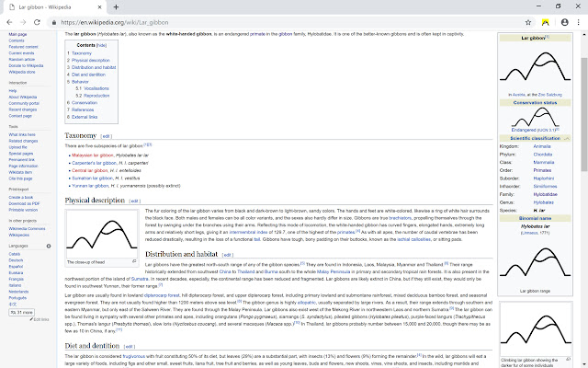The width and height of the screenshot is (588, 368).
Task: Open the frugivorous link
Action: pyautogui.click(x=134, y=356)
